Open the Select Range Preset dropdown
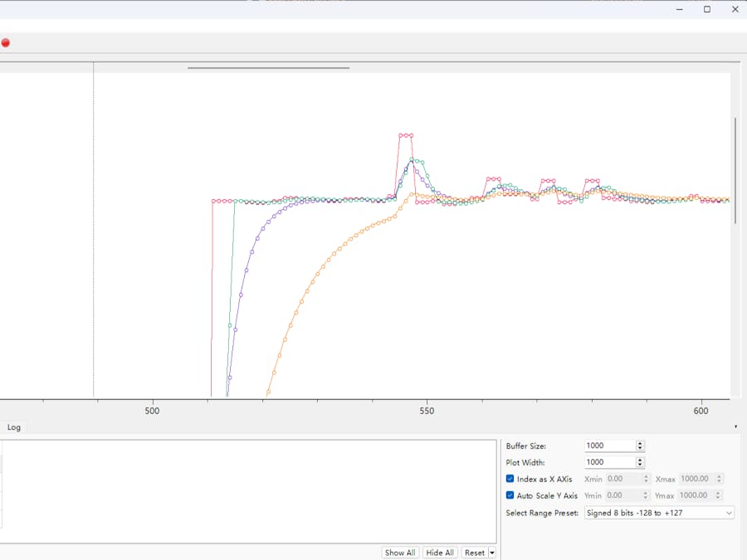This screenshot has height=560, width=747. pos(659,513)
